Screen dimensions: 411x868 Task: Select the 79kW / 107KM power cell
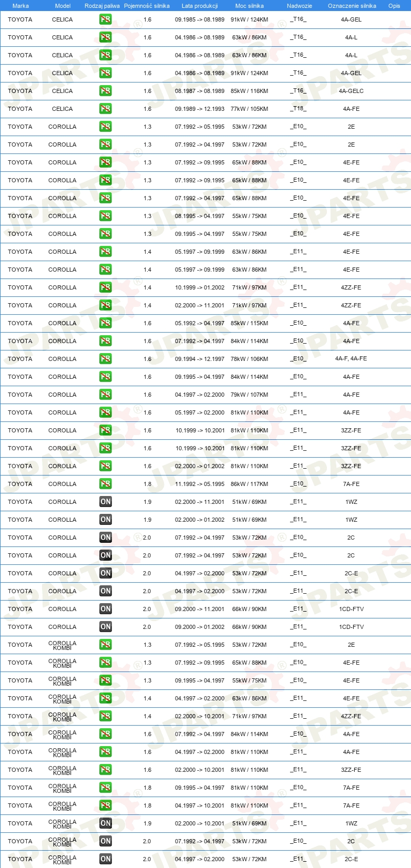tap(249, 395)
